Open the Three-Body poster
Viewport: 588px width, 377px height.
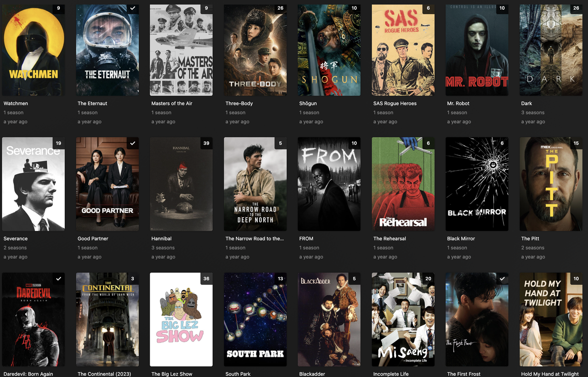[255, 49]
